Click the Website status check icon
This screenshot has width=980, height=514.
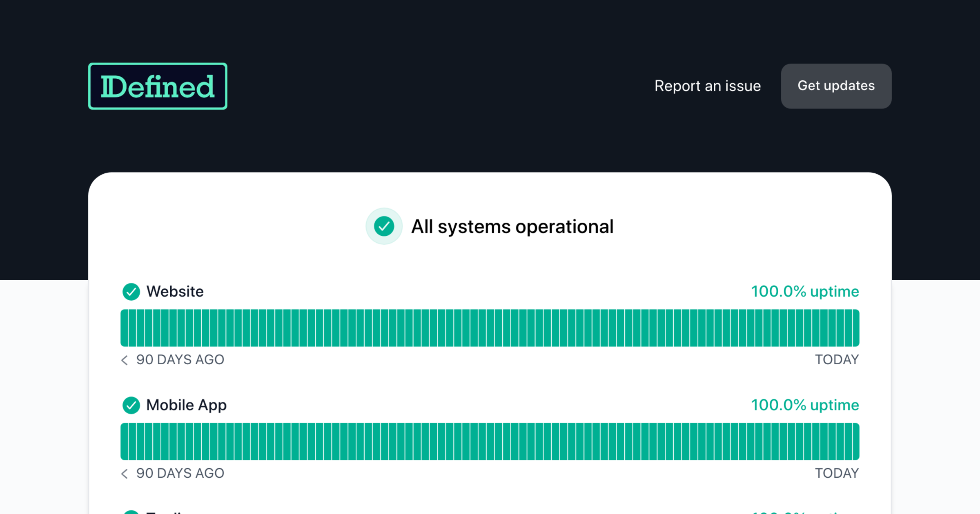point(131,292)
